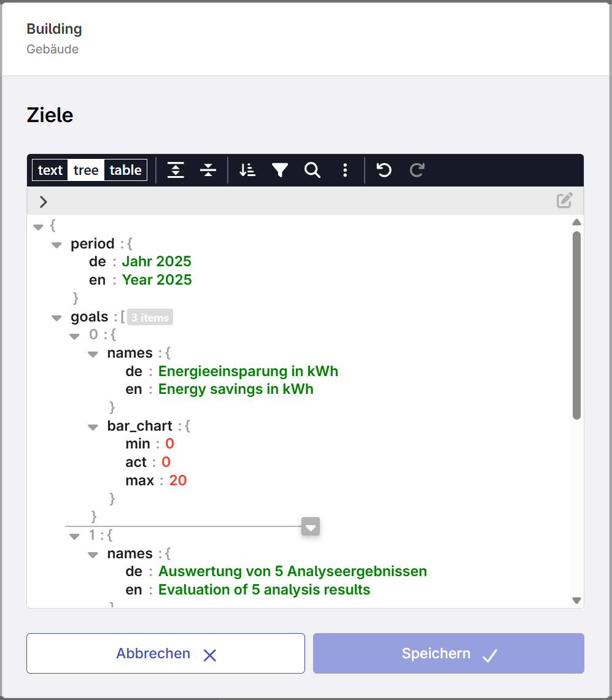The height and width of the screenshot is (700, 612).
Task: Select the tree mode tab
Action: point(86,170)
